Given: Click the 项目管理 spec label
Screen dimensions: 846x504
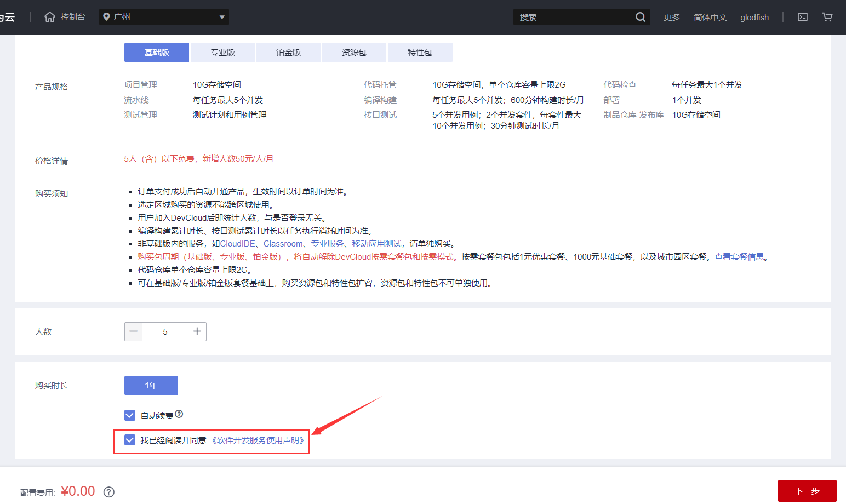Looking at the screenshot, I should (141, 85).
